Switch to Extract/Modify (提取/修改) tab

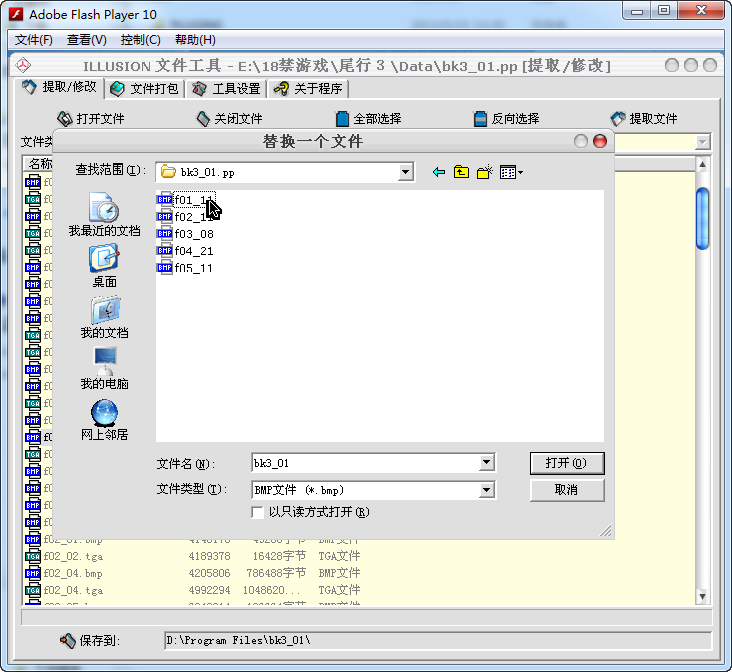[x=60, y=87]
